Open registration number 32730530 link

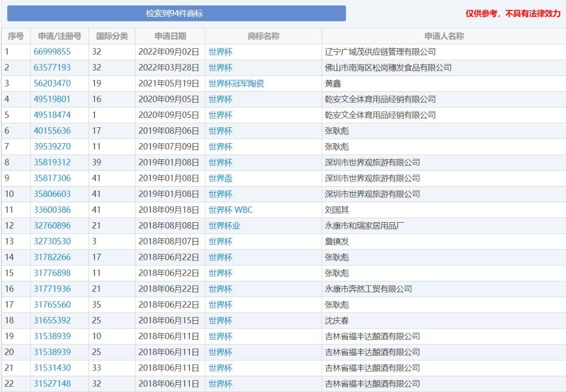52,242
